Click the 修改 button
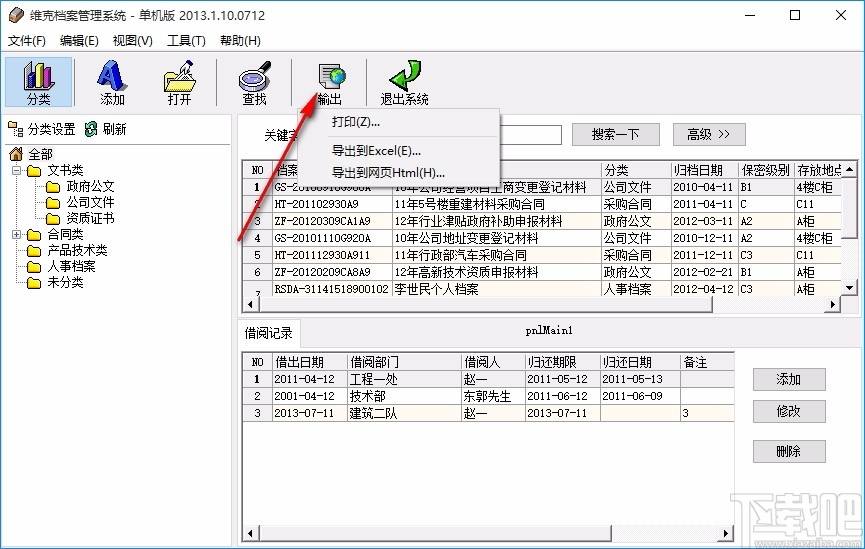The width and height of the screenshot is (865, 549). click(789, 411)
